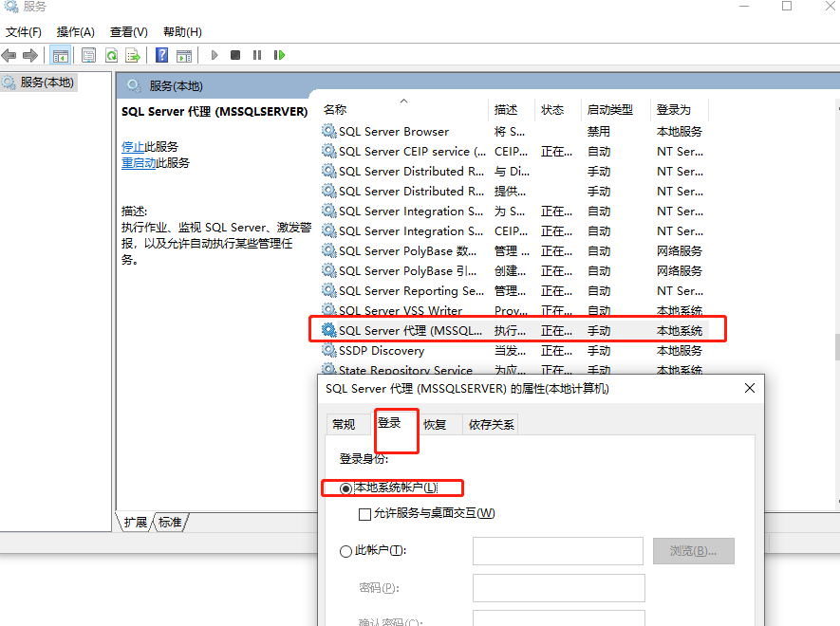Click the gear icon of SSDP Discovery
Image resolution: width=840 pixels, height=626 pixels.
coord(328,350)
